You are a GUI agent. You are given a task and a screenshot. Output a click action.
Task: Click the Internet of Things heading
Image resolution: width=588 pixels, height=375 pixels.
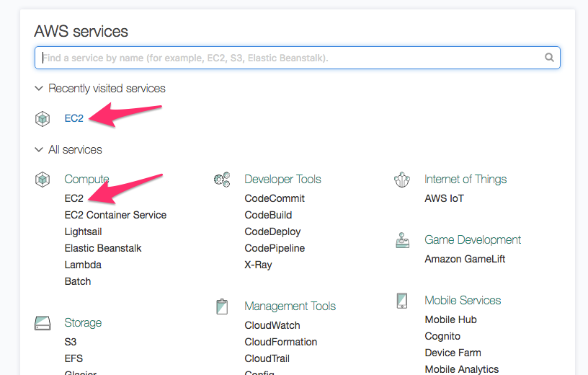[465, 180]
